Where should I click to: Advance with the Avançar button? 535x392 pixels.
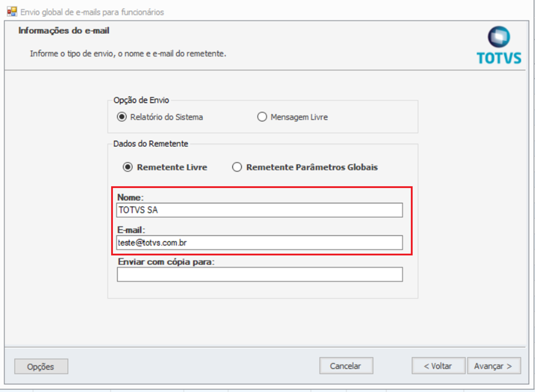click(x=494, y=366)
